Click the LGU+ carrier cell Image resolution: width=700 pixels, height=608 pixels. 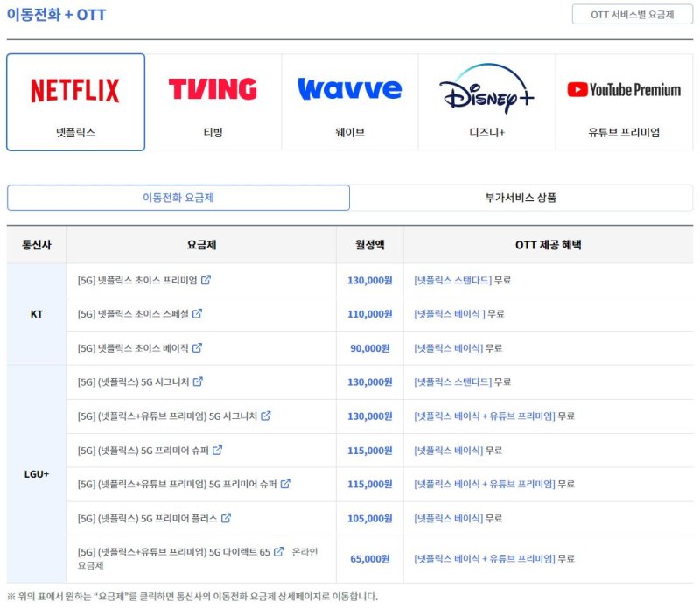tap(37, 473)
